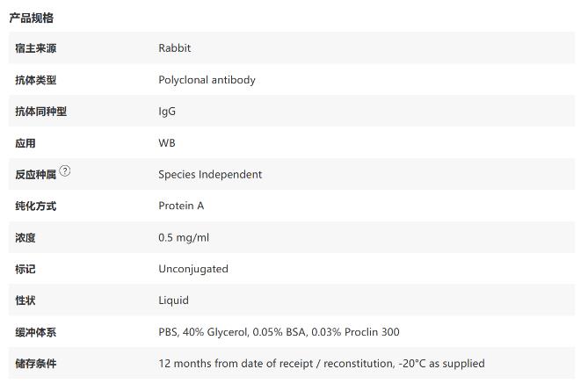Select the 抗体同种型 label
The height and width of the screenshot is (391, 588).
41,112
